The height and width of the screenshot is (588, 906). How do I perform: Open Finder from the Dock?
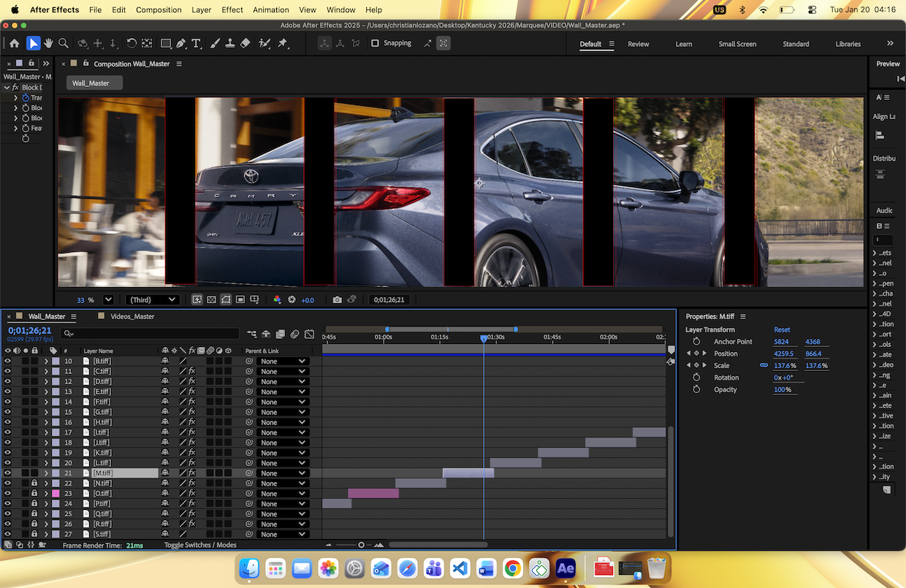pos(249,568)
